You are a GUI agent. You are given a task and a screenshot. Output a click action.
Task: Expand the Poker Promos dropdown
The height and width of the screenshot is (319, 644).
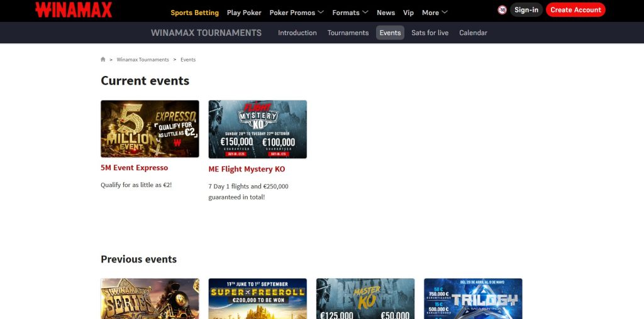(296, 13)
